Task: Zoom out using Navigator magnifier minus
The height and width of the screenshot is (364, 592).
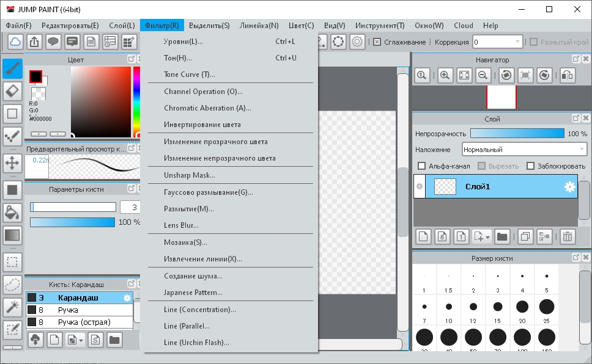Action: [x=483, y=75]
